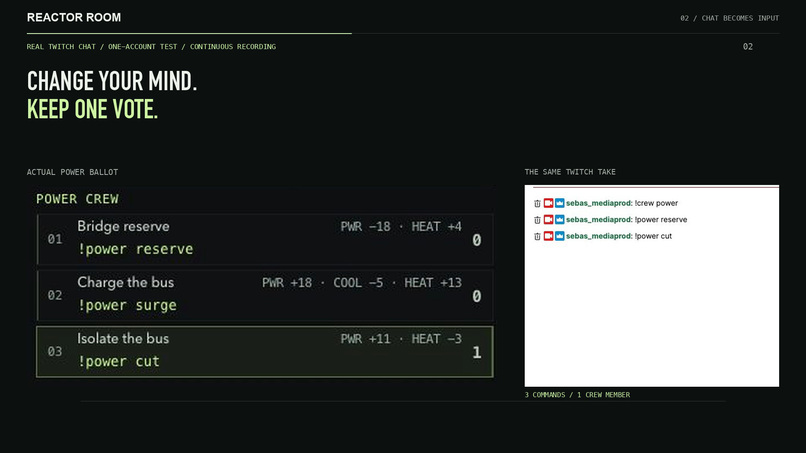Viewport: 806px width, 453px height.
Task: Click the 'POWER CREW' ballot heading
Action: [77, 199]
